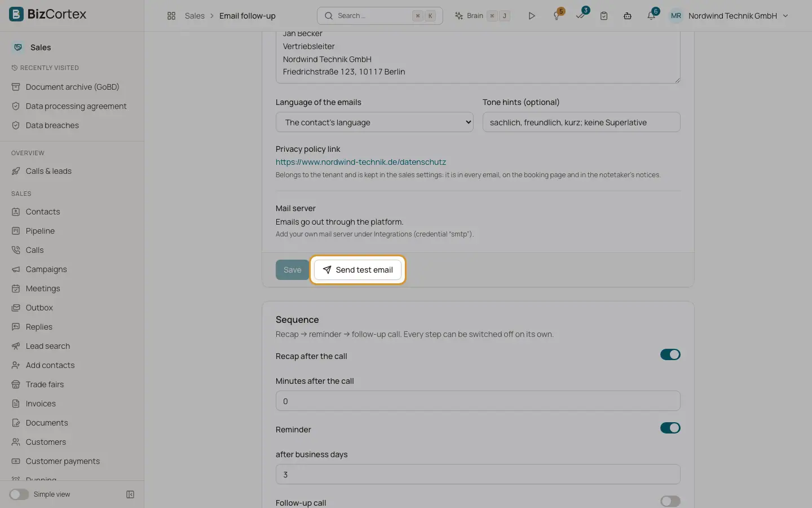Image resolution: width=812 pixels, height=508 pixels.
Task: Open the Brain assistant button
Action: point(482,16)
